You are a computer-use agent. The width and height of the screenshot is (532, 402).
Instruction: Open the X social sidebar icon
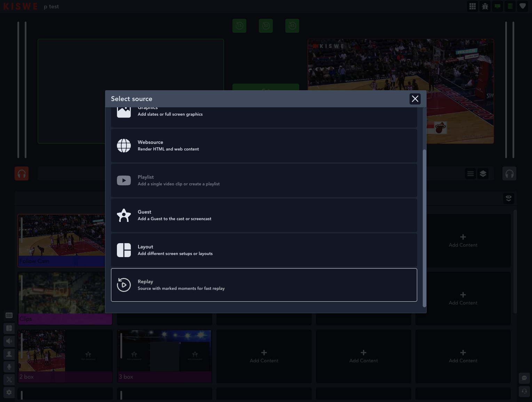[x=9, y=380]
